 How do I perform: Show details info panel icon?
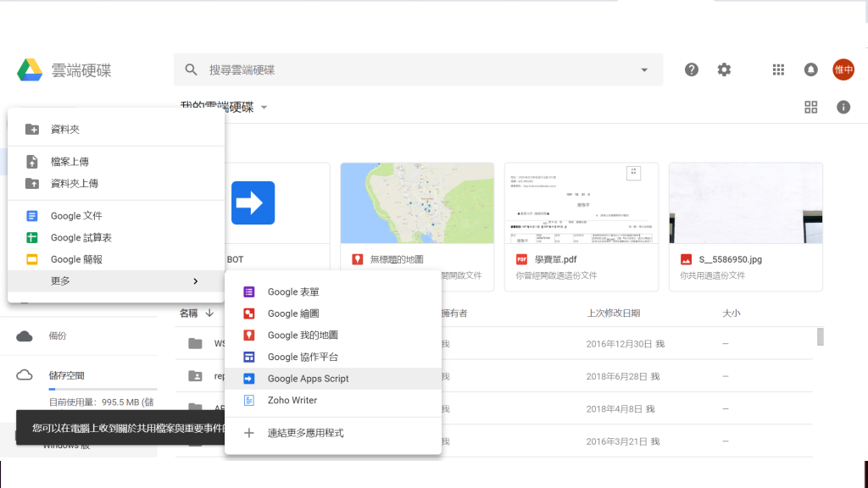(843, 108)
